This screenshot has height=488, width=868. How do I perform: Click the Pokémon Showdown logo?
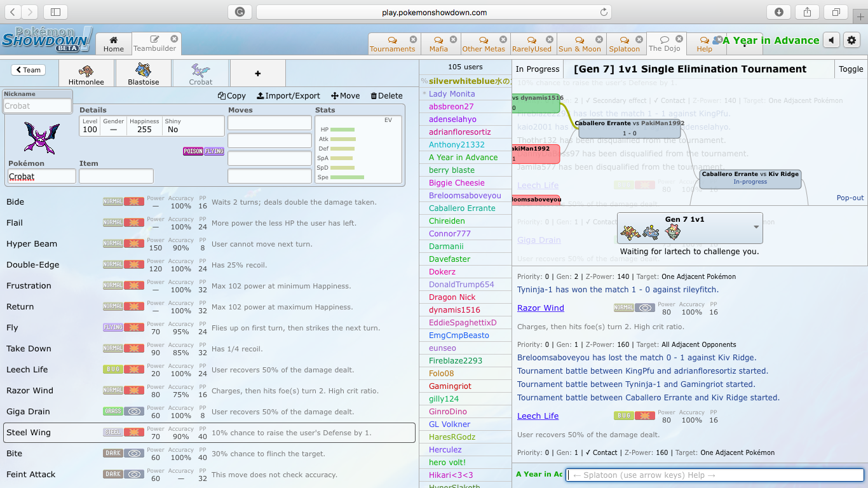point(46,39)
